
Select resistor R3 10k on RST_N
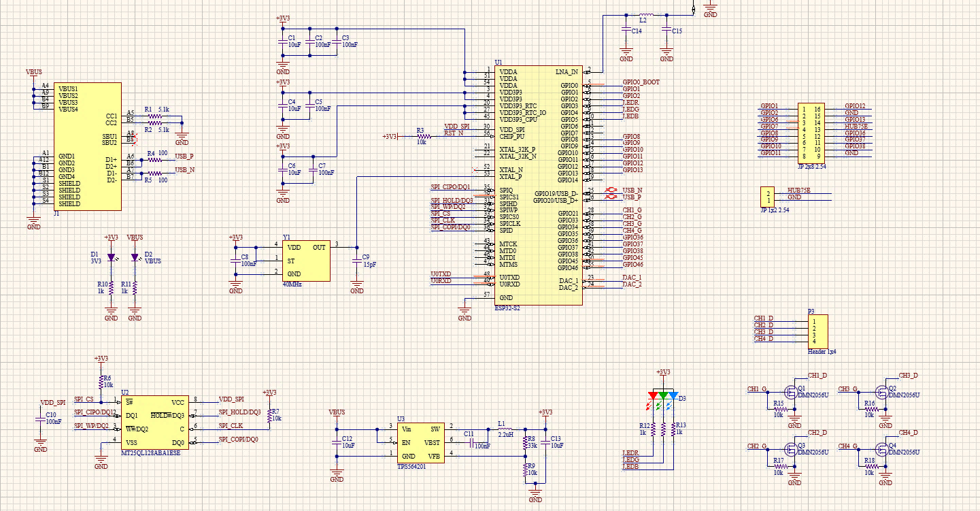[420, 136]
